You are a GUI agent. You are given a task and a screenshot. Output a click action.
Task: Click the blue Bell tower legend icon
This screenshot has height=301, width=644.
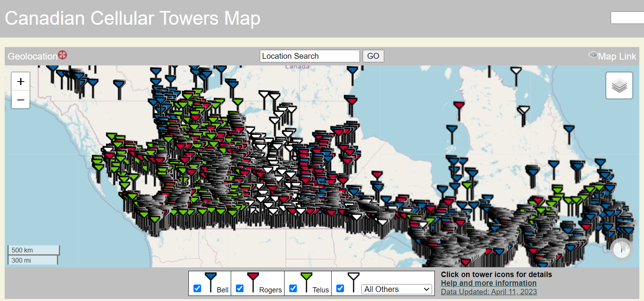point(211,281)
